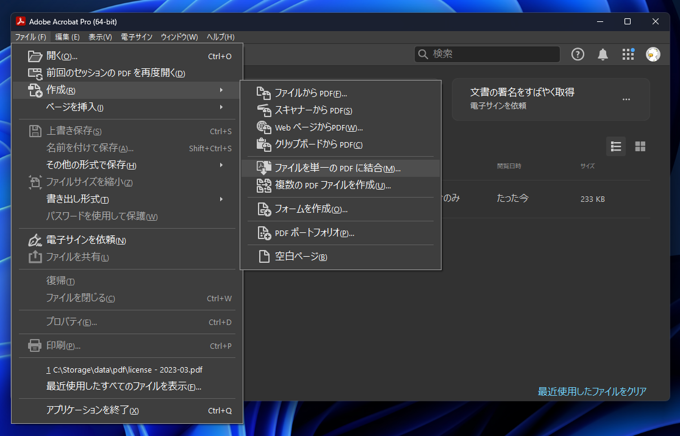Open the apps grid icon

(628, 54)
